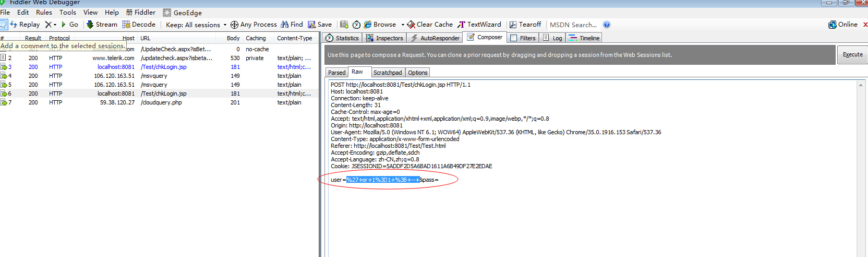Viewport: 868px width, 257px height.
Task: Open the Rules menu
Action: (44, 12)
